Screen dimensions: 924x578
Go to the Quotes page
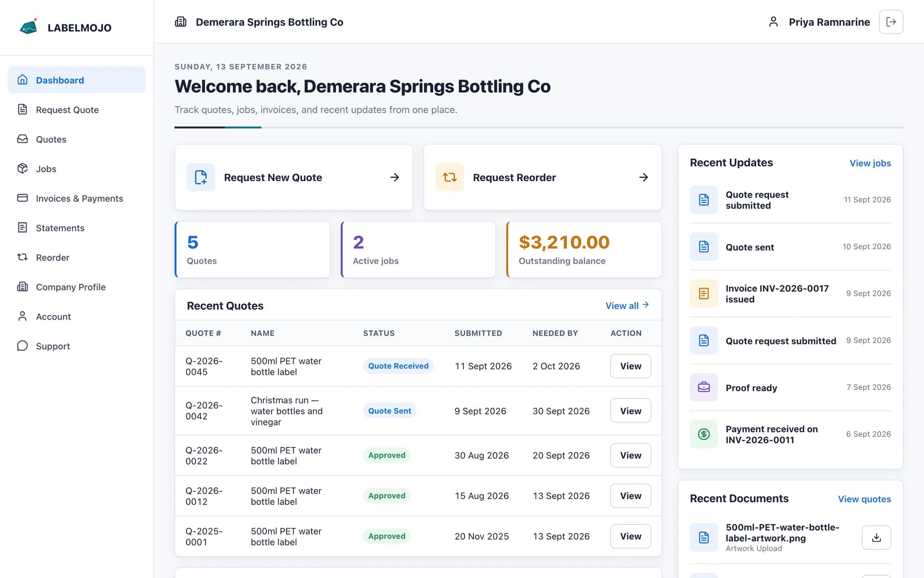coord(77,139)
